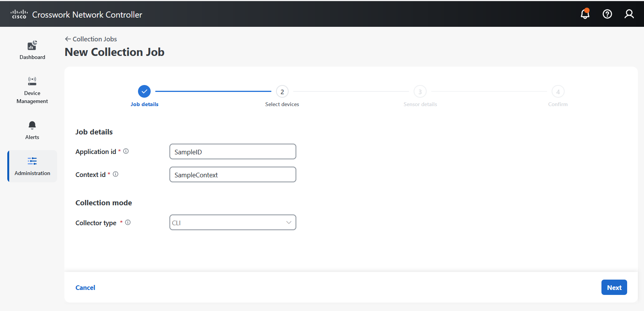Click the Collector type label
The image size is (644, 311).
[96, 223]
